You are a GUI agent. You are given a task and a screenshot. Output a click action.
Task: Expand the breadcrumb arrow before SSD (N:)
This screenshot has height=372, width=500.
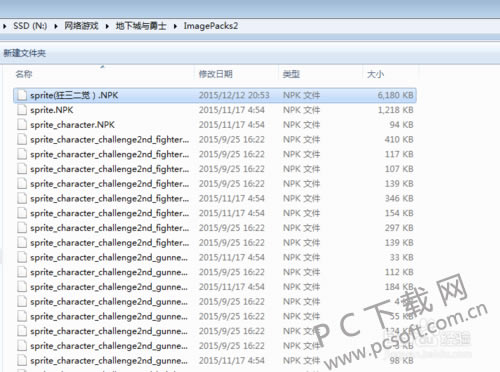[5, 26]
